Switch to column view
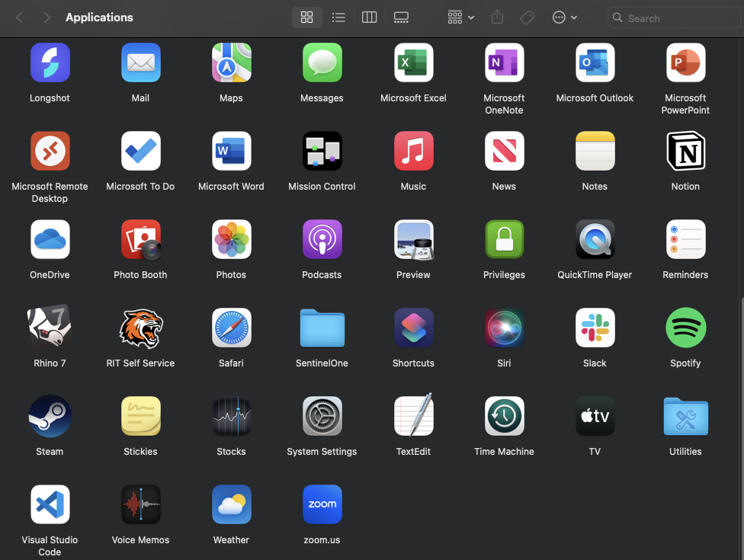 coord(369,18)
